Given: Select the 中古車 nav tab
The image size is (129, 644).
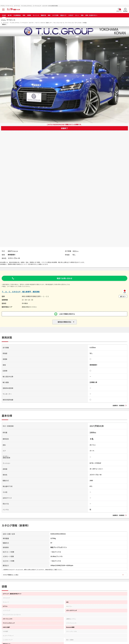Looking at the screenshot, I should (4, 15).
